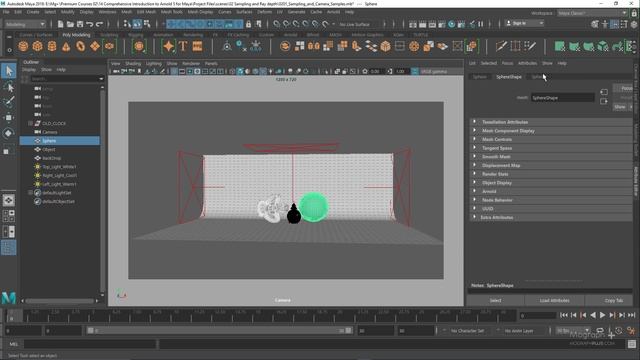640x360 pixels.
Task: Click the four-view layout icon in toolbox
Action: 9,216
